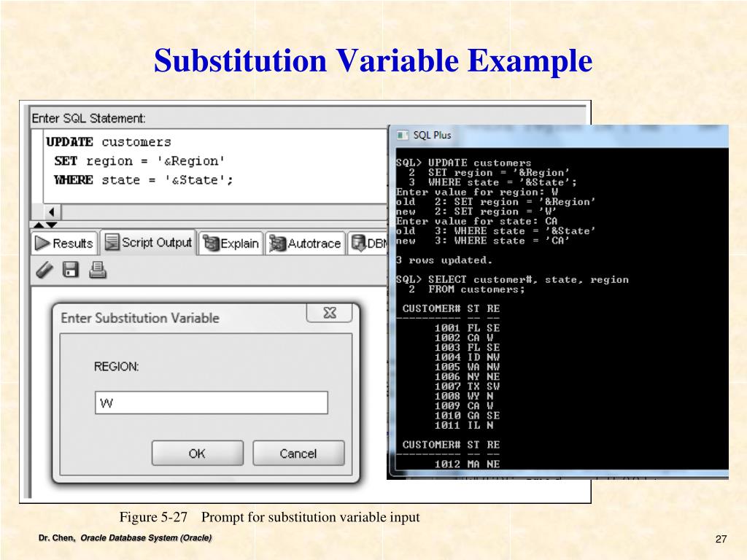Click the 'Enter SQL Statement:' label

coord(88,118)
